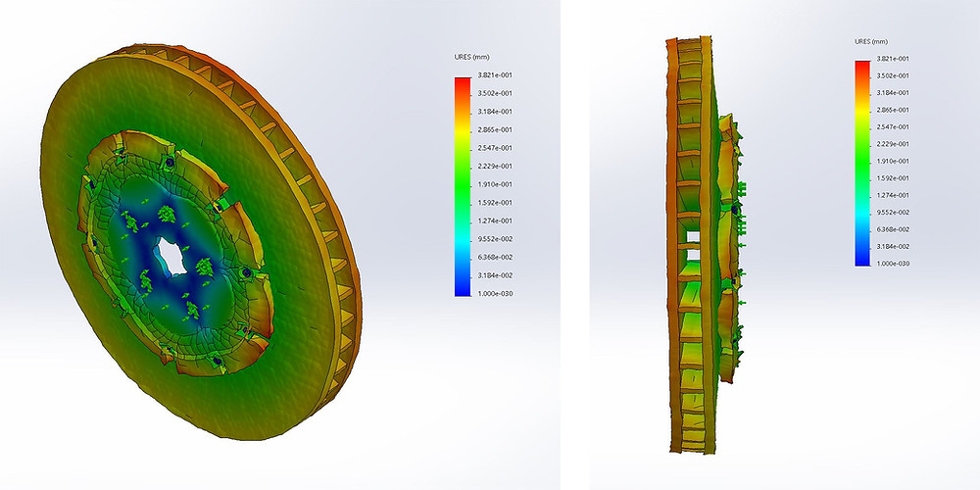Image resolution: width=980 pixels, height=490 pixels.
Task: Click 3.502e-001 in side view legend
Action: (894, 75)
